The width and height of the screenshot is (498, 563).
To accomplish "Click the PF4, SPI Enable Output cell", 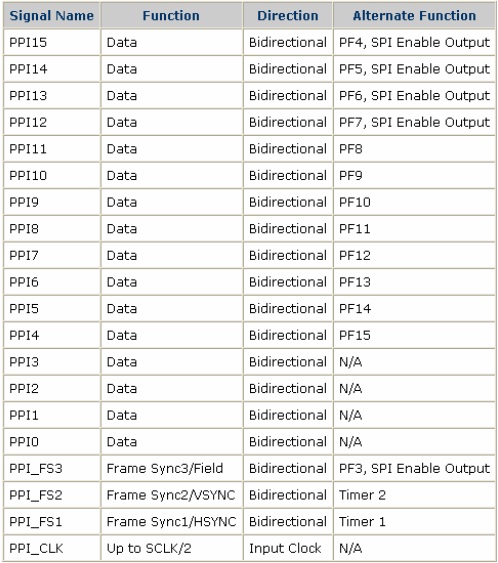I will (x=414, y=42).
